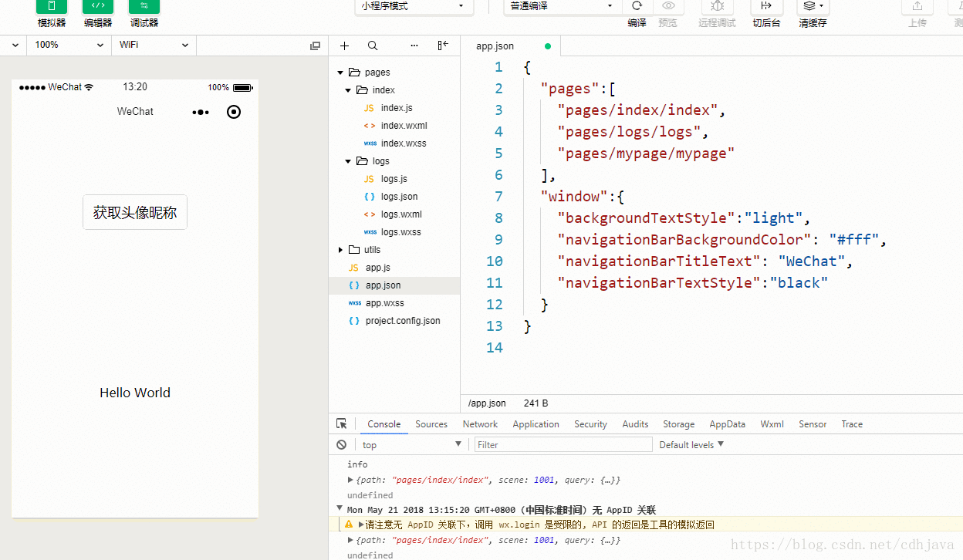This screenshot has width=963, height=560.
Task: Open index.js file
Action: tap(397, 108)
